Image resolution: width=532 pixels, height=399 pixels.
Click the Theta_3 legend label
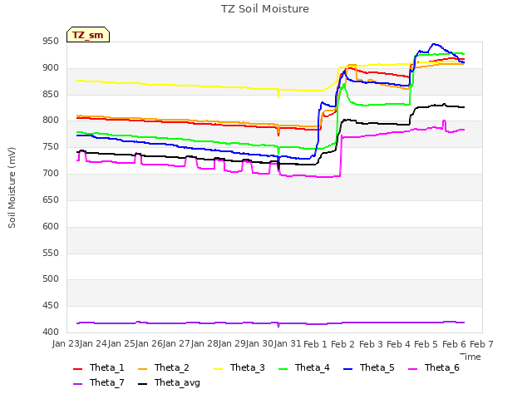point(248,367)
